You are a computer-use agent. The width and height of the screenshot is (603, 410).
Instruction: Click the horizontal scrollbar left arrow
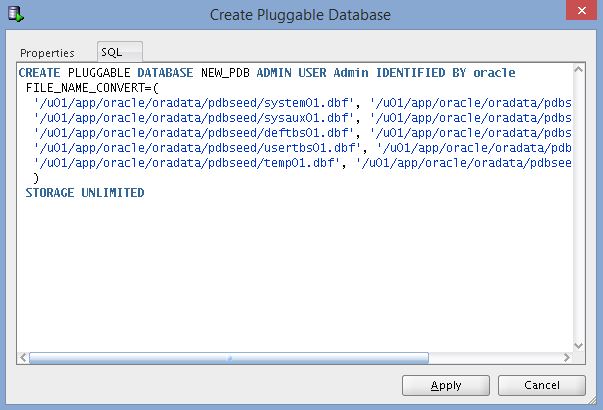[23, 358]
